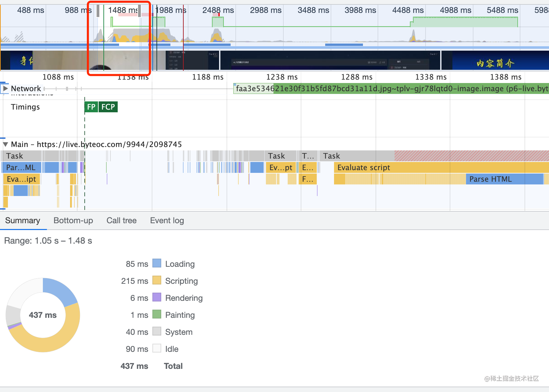This screenshot has height=392, width=549.
Task: Click the 1188 ms flame chart ruler label
Action: click(x=208, y=77)
